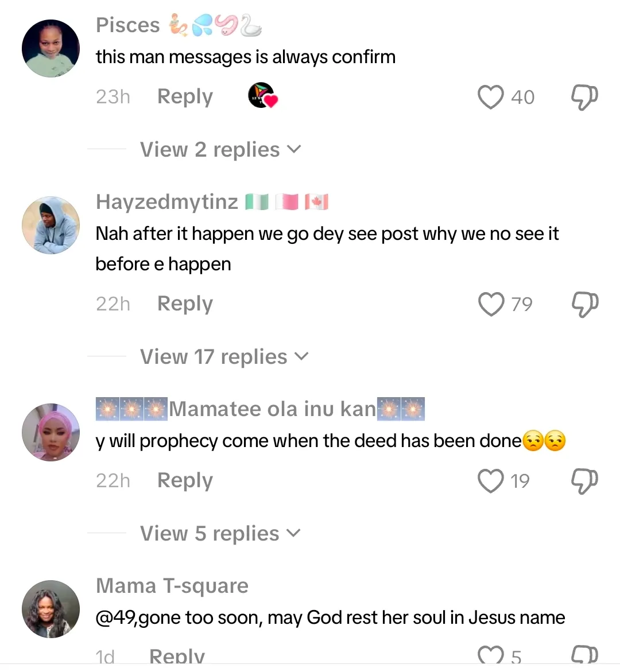620x672 pixels.
Task: Tap the creator-liked badge beside Pisces Reply
Action: pos(262,96)
